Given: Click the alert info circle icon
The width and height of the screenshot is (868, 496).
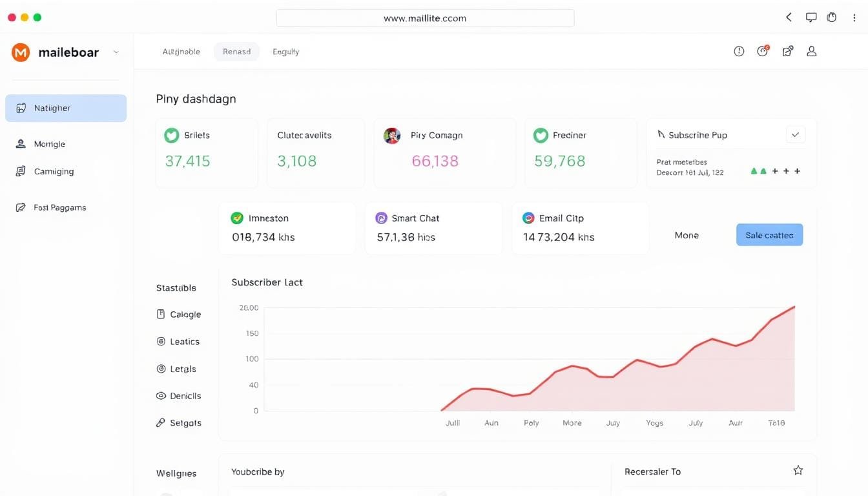Looking at the screenshot, I should click(x=739, y=51).
